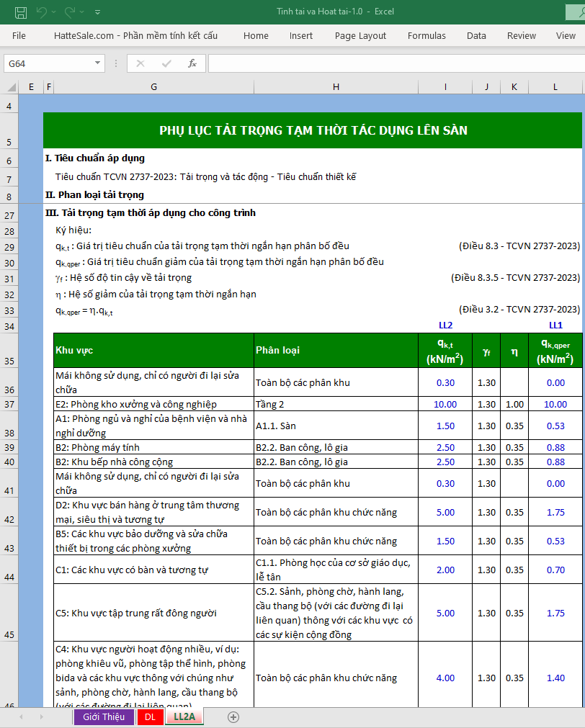The width and height of the screenshot is (585, 728).
Task: Select column G header
Action: pyautogui.click(x=153, y=87)
